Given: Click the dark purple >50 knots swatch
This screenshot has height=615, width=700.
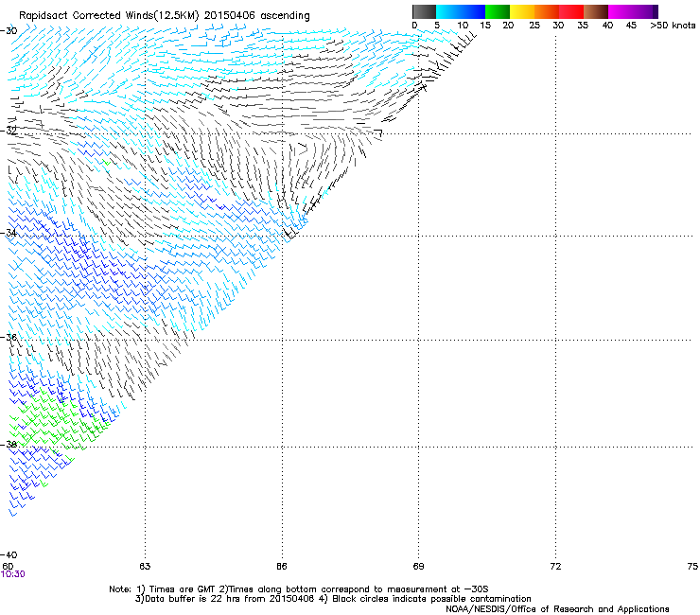Looking at the screenshot, I should coord(655,11).
